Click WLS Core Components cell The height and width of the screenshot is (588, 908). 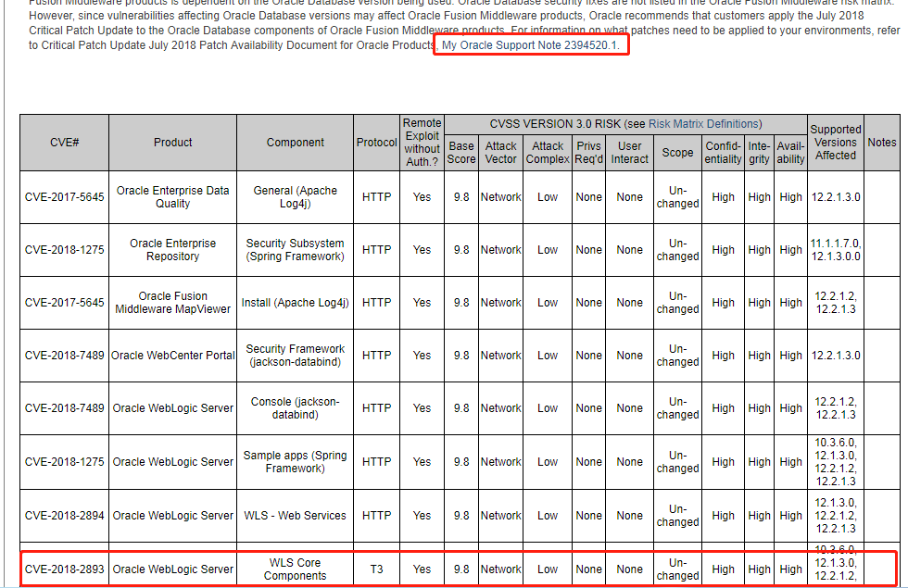(x=295, y=569)
